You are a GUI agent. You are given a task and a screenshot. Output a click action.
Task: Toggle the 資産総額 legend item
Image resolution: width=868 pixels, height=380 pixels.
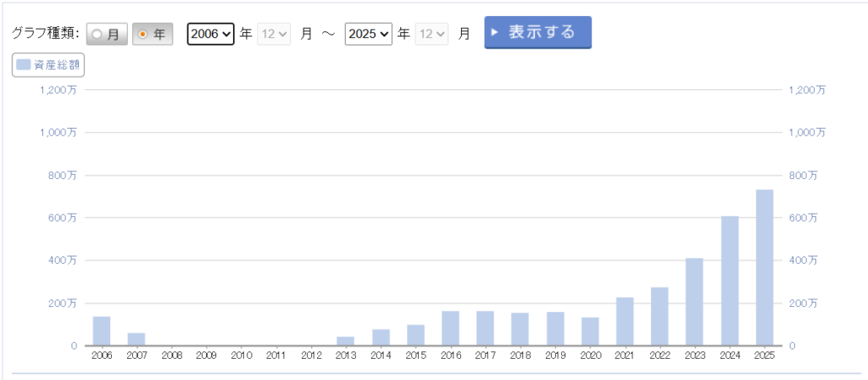point(48,64)
